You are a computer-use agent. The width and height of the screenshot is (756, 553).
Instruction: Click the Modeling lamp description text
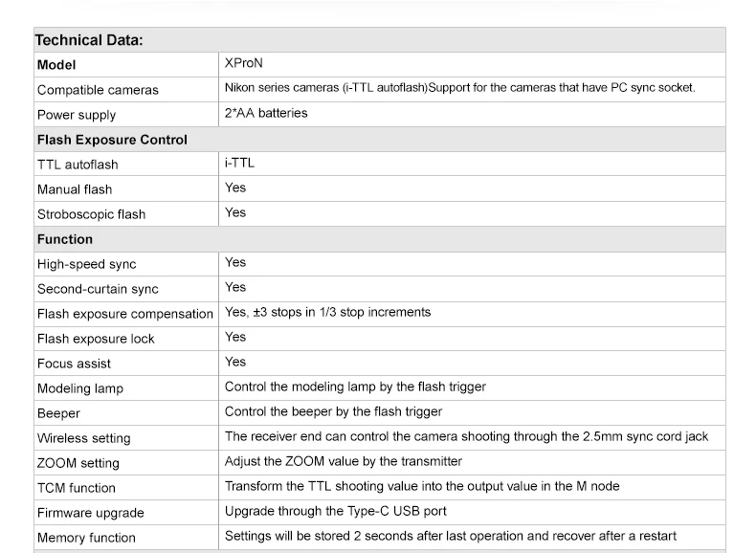pos(355,387)
